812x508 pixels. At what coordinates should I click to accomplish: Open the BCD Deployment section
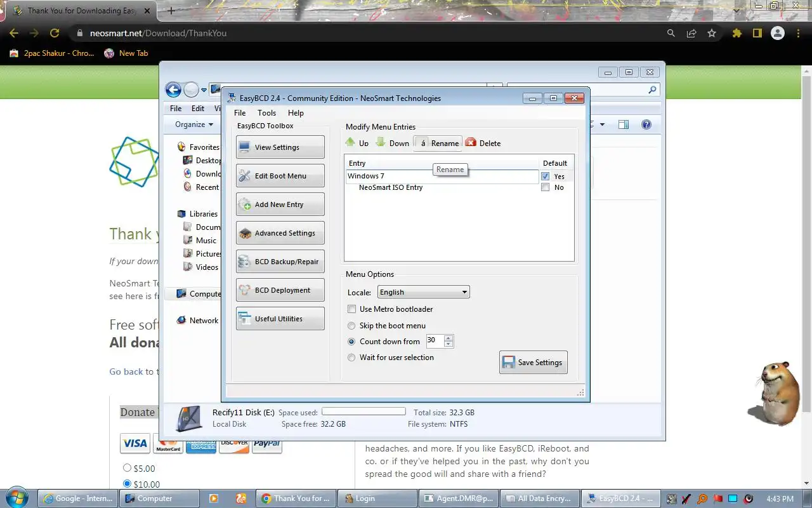click(280, 290)
